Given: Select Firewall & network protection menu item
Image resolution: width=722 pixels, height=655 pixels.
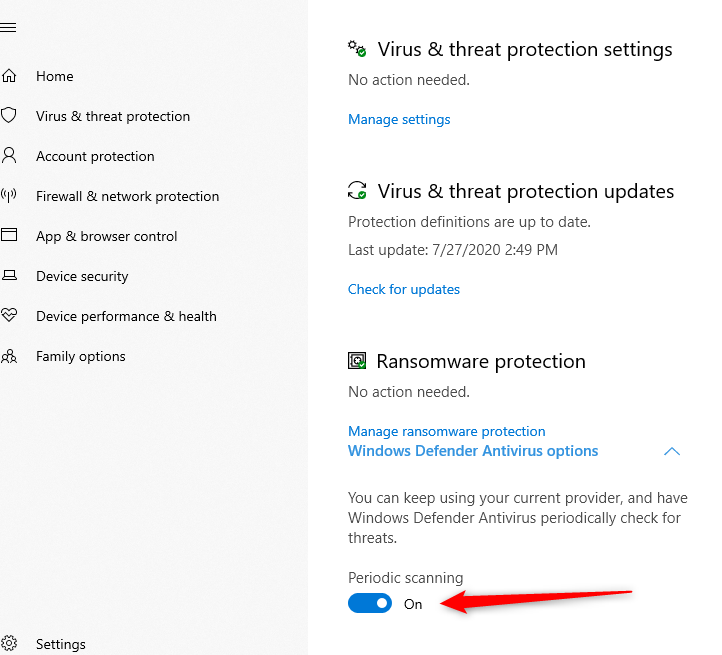Looking at the screenshot, I should (127, 196).
